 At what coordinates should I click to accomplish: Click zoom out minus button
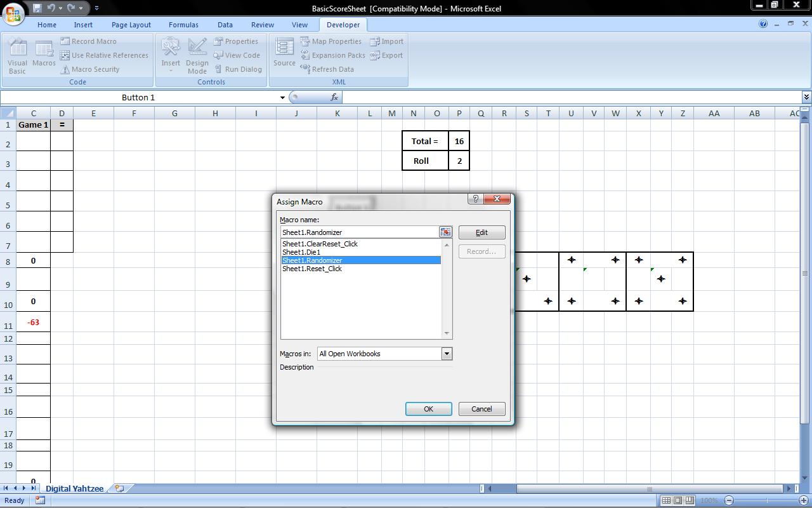(730, 500)
